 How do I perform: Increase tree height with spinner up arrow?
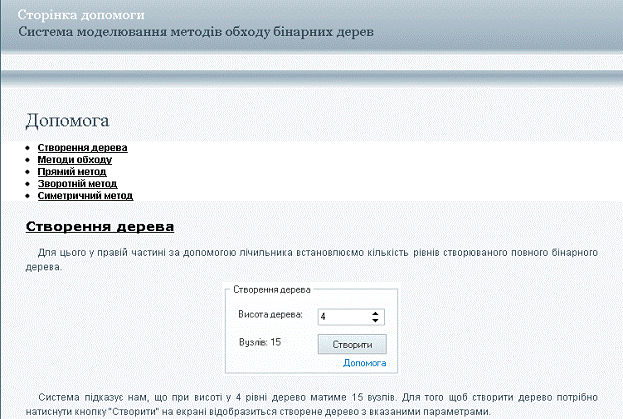coord(374,312)
